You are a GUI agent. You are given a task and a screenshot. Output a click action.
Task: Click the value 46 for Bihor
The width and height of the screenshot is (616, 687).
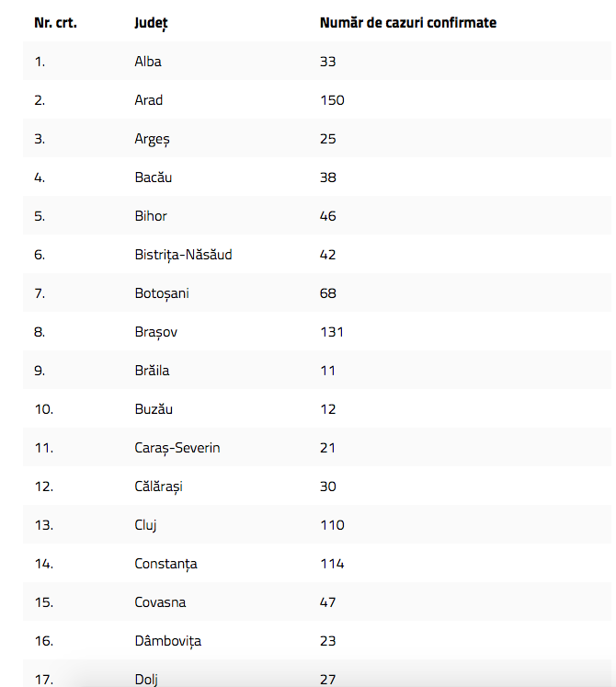coord(328,216)
